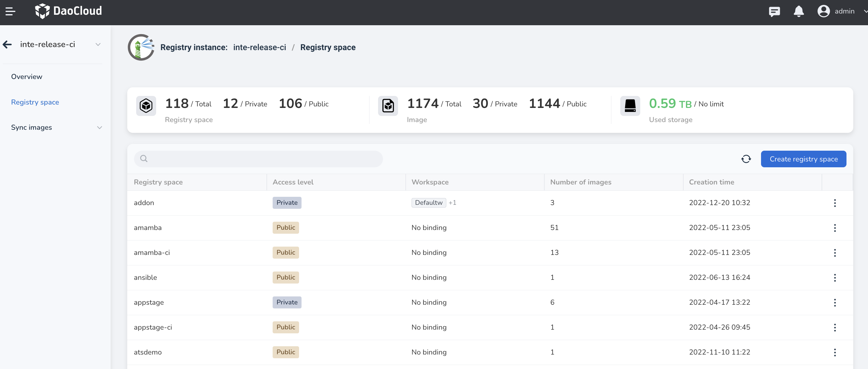Open Sync images menu item
The image size is (868, 369).
tap(31, 127)
